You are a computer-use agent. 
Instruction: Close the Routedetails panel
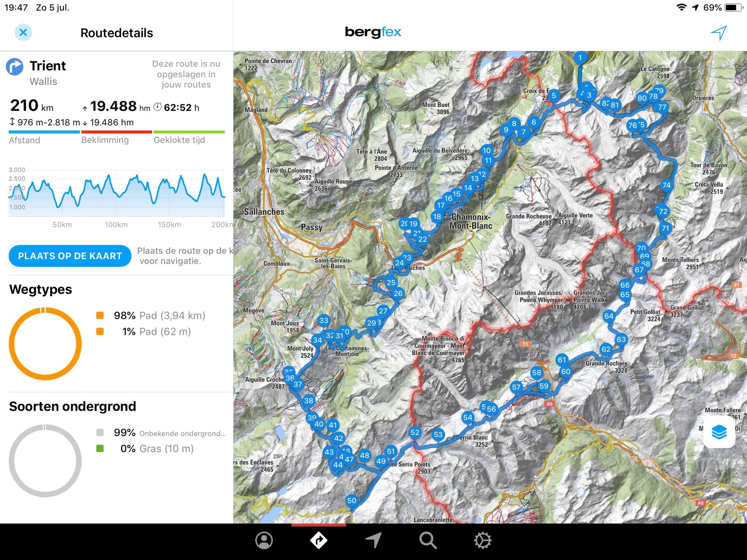pyautogui.click(x=24, y=32)
